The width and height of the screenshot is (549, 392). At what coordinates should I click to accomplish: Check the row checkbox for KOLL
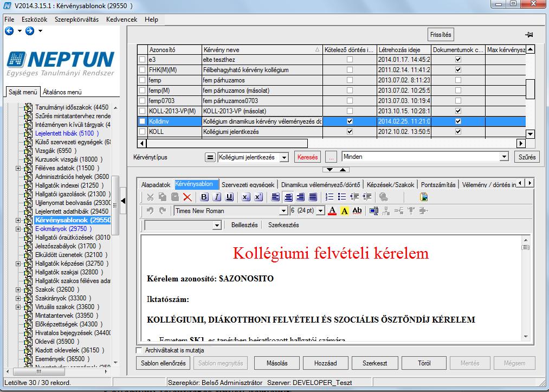click(142, 132)
